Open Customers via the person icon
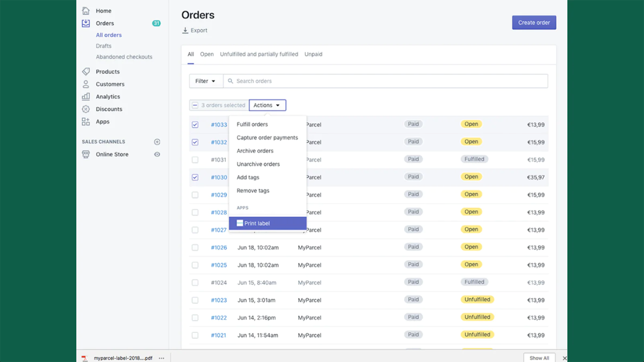The width and height of the screenshot is (644, 362). point(86,84)
